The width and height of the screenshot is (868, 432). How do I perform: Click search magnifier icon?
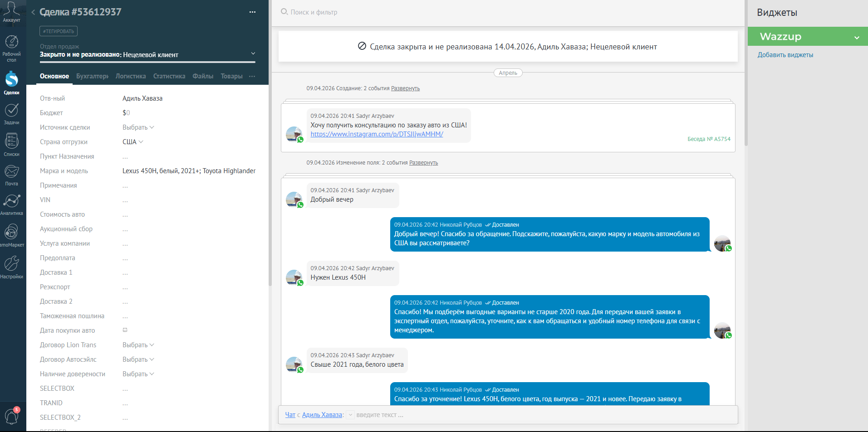point(284,12)
